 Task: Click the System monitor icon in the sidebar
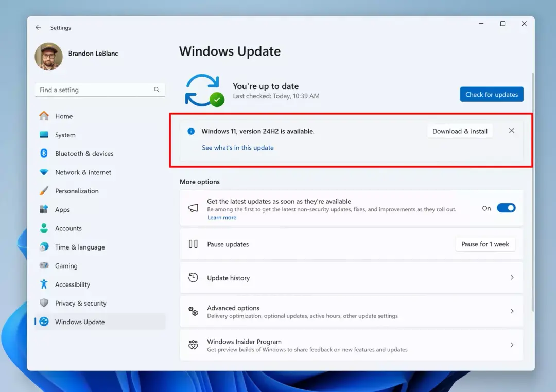click(x=44, y=135)
